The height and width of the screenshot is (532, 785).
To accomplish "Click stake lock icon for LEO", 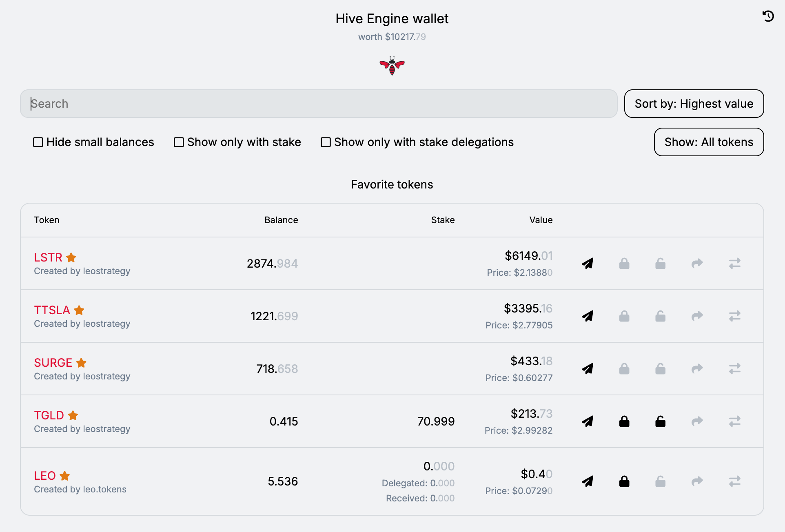I will [624, 481].
